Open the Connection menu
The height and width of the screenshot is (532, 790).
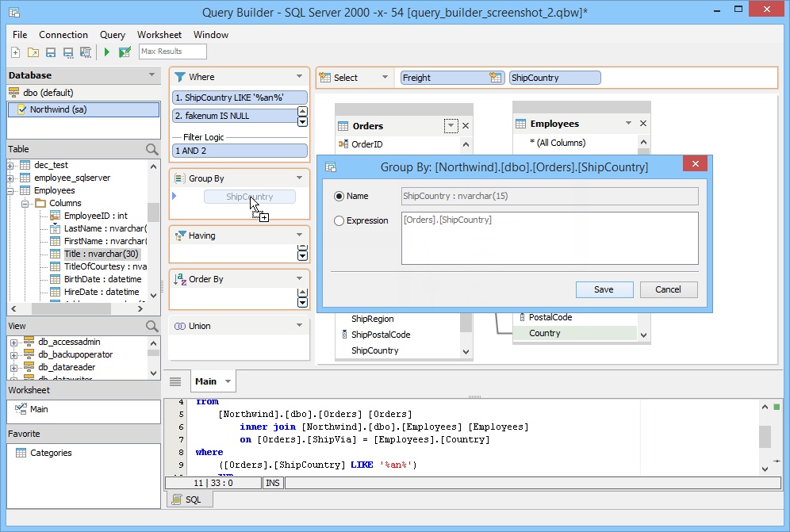tap(63, 35)
